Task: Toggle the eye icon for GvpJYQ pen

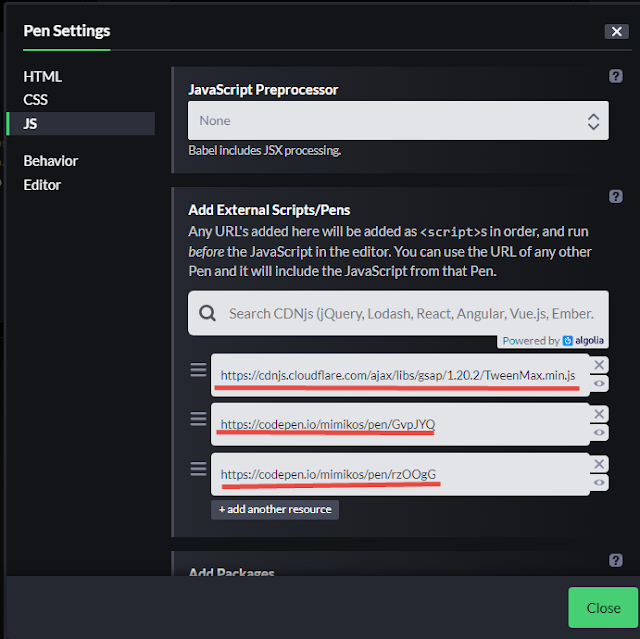Action: [599, 433]
